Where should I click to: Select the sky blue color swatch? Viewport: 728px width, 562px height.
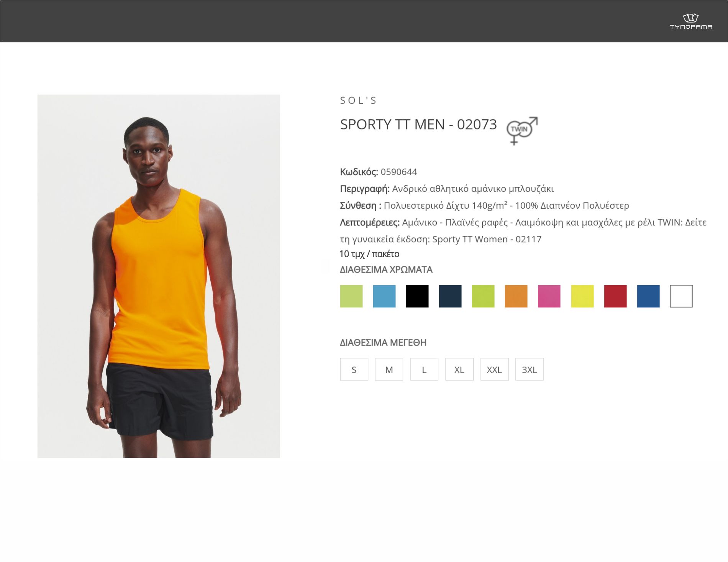coord(384,296)
